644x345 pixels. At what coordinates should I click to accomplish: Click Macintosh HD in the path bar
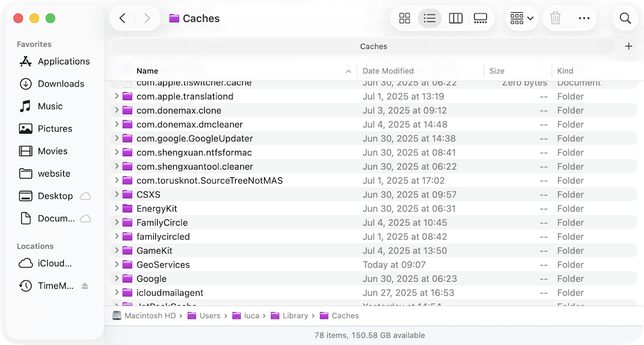pos(144,316)
